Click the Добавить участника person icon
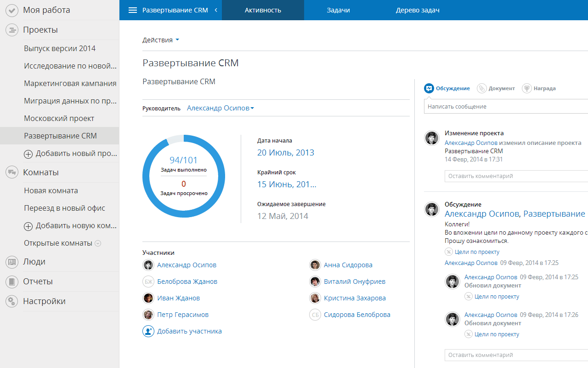Image resolution: width=588 pixels, height=368 pixels. [x=148, y=331]
